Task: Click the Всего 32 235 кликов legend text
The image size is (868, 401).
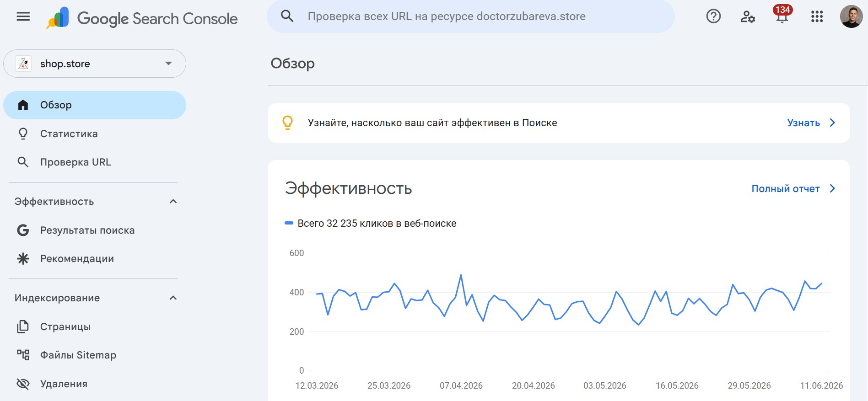Action: [x=377, y=223]
